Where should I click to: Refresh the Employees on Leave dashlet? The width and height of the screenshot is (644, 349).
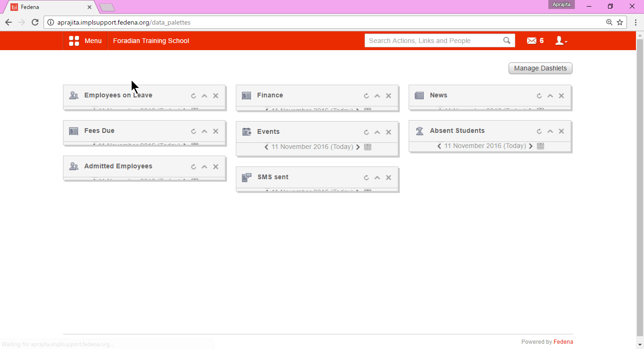click(x=193, y=96)
